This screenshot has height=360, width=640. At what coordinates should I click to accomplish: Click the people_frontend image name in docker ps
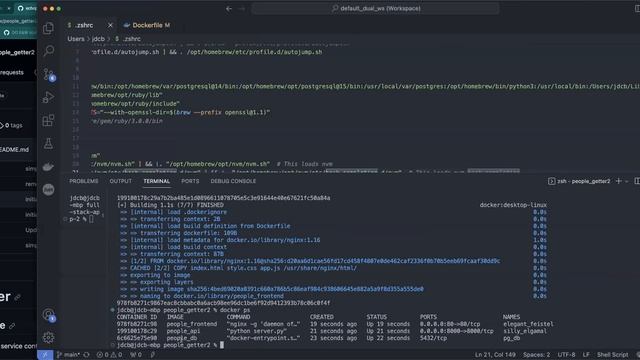tap(191, 324)
